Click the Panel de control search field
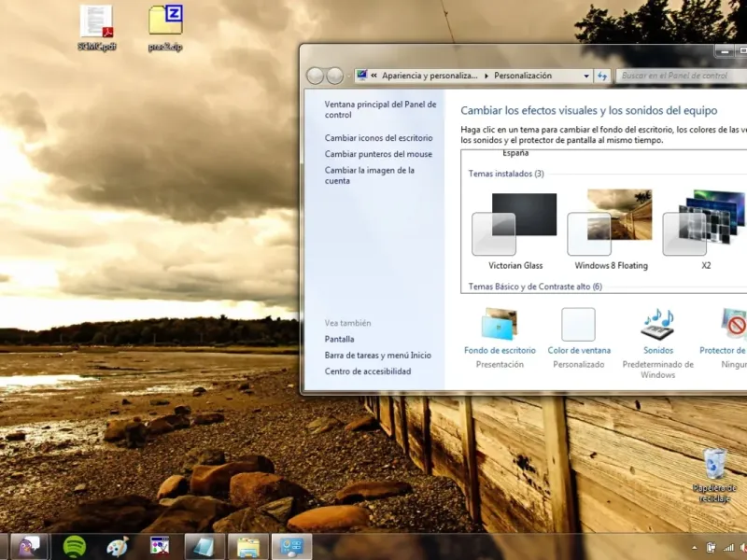 tap(677, 76)
